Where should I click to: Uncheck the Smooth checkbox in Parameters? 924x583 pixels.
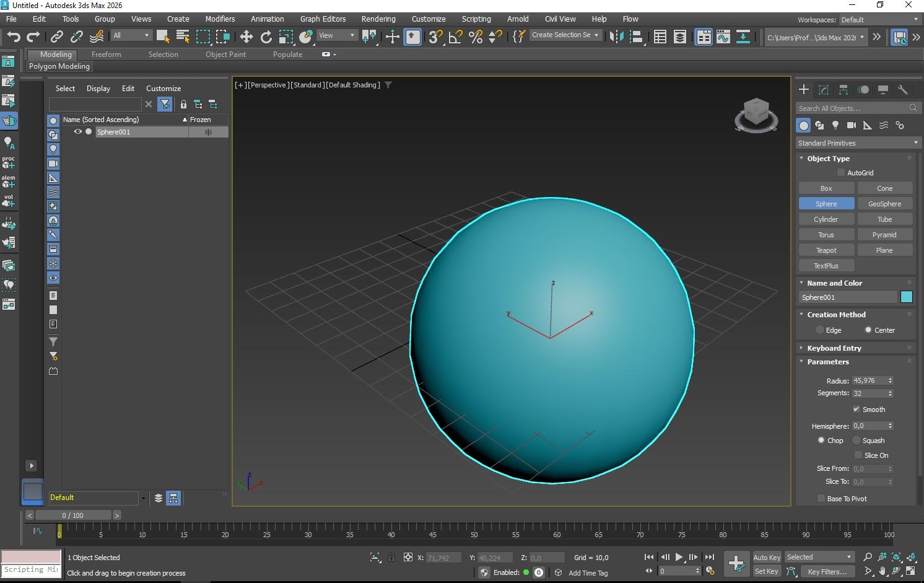coord(857,409)
